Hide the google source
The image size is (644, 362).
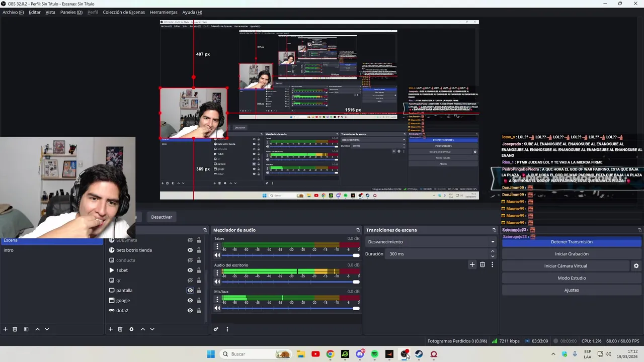190,300
